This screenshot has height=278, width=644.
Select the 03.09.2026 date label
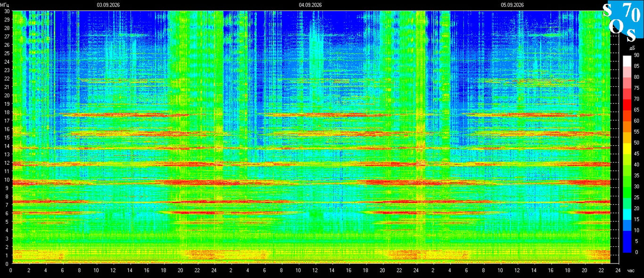pos(108,5)
